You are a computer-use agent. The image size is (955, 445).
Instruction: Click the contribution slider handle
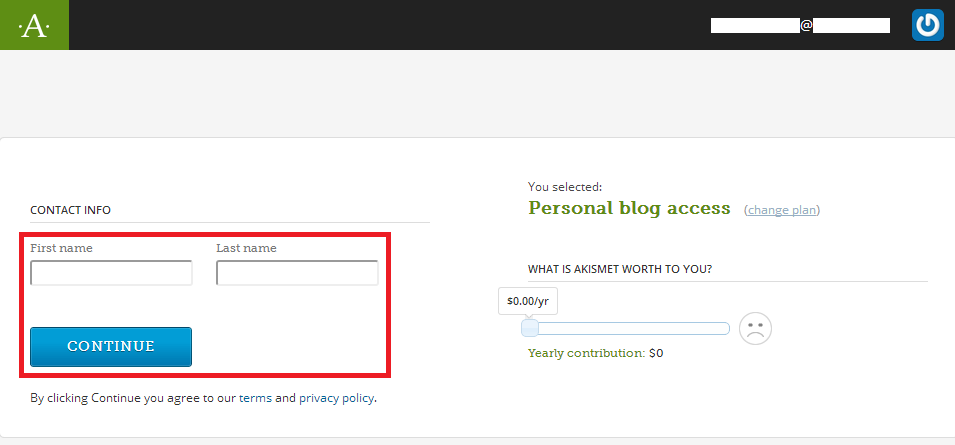[530, 329]
